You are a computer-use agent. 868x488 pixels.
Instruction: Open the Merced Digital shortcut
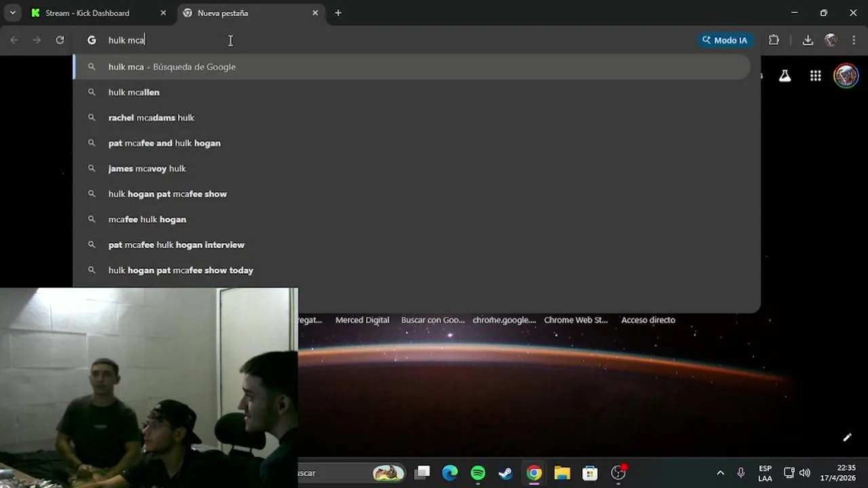pyautogui.click(x=362, y=320)
